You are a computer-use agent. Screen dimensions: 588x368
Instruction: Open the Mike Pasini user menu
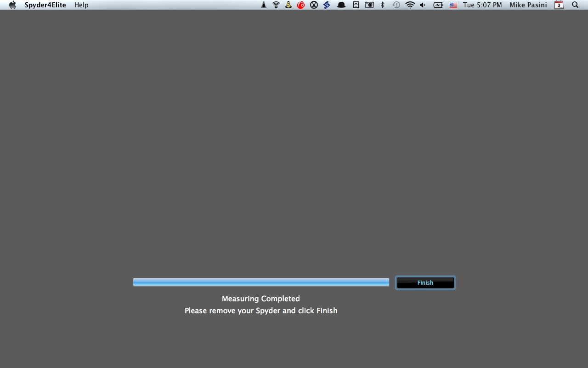(528, 5)
